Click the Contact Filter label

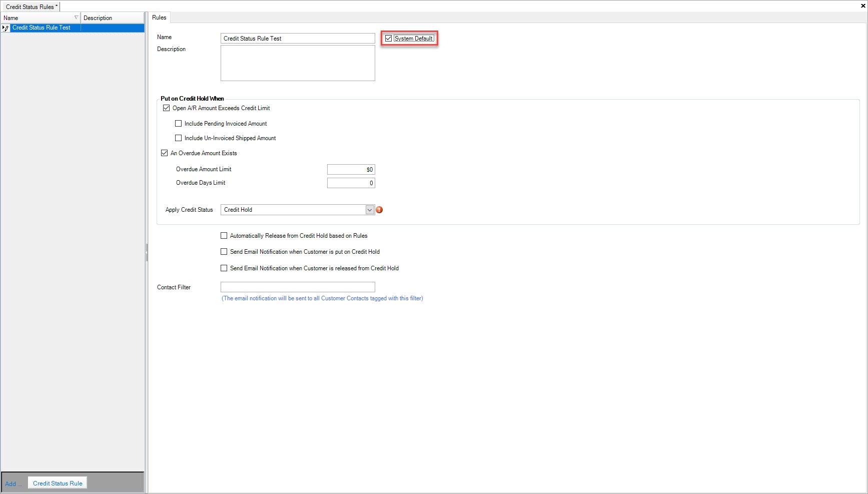click(x=174, y=287)
